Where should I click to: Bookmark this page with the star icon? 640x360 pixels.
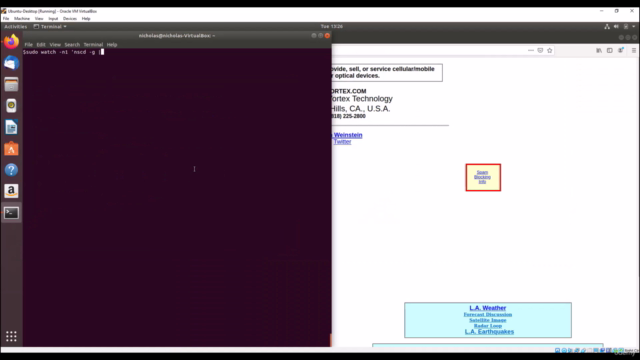549,50
